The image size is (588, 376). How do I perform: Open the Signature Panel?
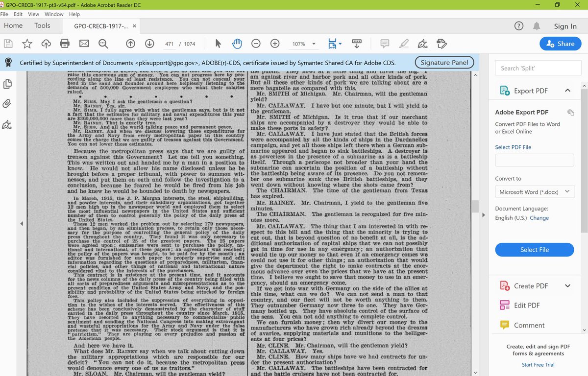(x=443, y=62)
